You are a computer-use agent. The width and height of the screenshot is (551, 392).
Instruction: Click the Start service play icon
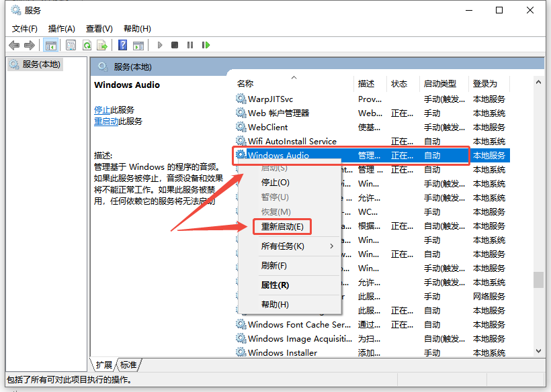(x=160, y=45)
